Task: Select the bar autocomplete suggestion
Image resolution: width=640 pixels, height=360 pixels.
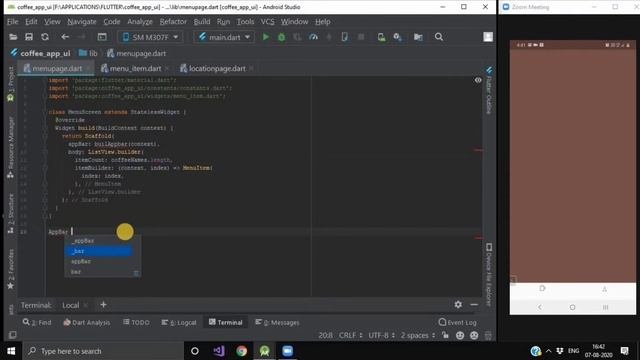Action: [102, 271]
